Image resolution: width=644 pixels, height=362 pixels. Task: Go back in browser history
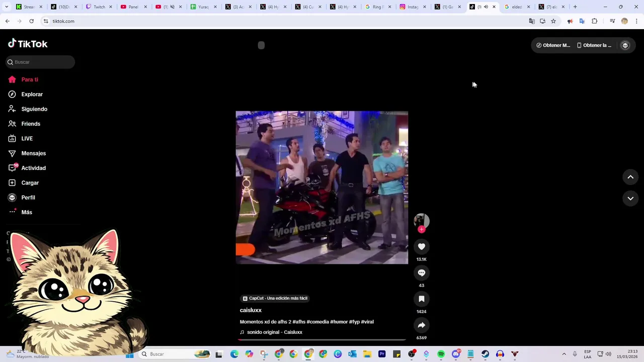coord(7,21)
